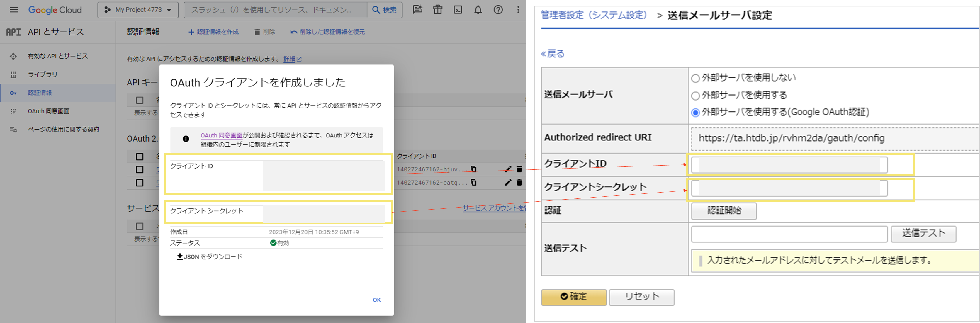Viewport: 980px width, 323px height.
Task: Send feedback via the feedback icon
Action: pos(417,10)
